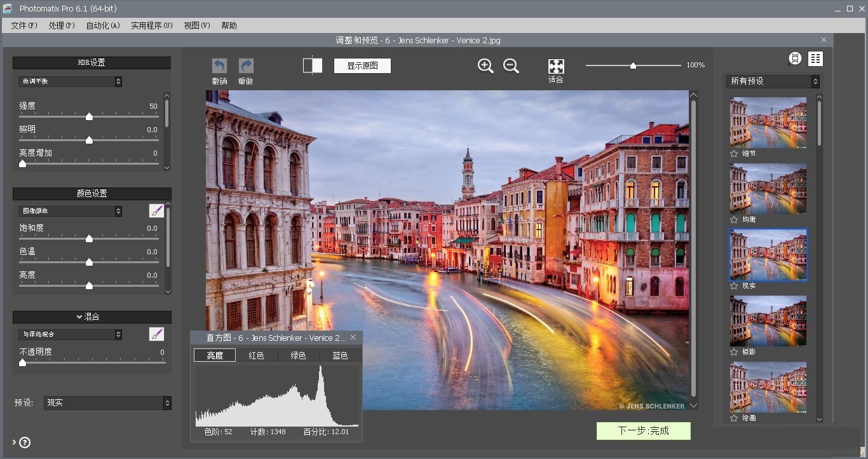Collapse the 混合 section expander
The width and height of the screenshot is (868, 459).
(79, 317)
